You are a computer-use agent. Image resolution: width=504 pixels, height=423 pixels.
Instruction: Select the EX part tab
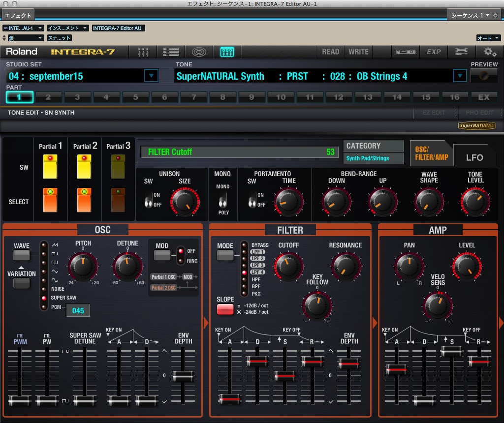(484, 97)
